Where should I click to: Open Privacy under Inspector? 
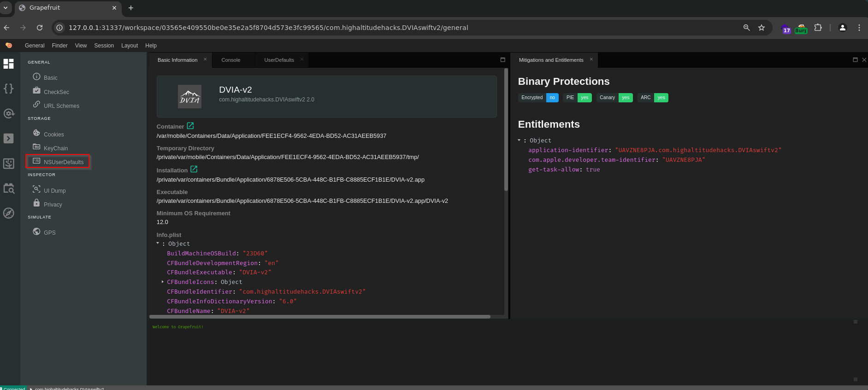coord(47,204)
